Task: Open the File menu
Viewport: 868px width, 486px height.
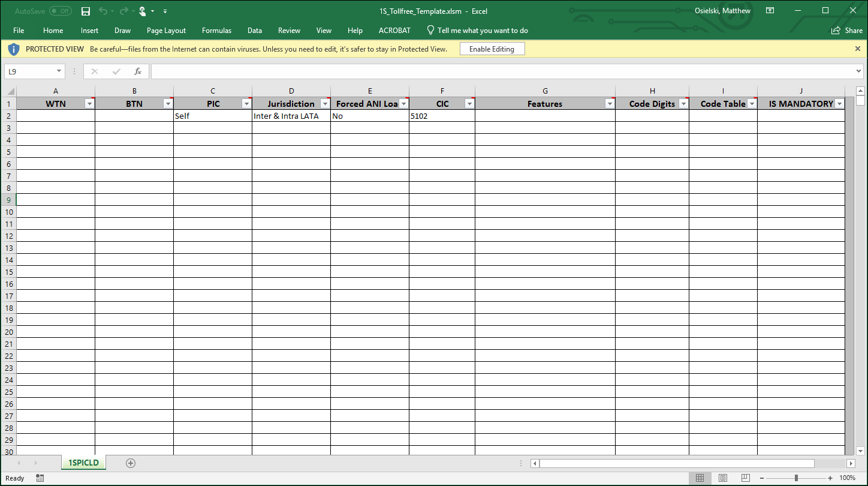Action: 19,31
